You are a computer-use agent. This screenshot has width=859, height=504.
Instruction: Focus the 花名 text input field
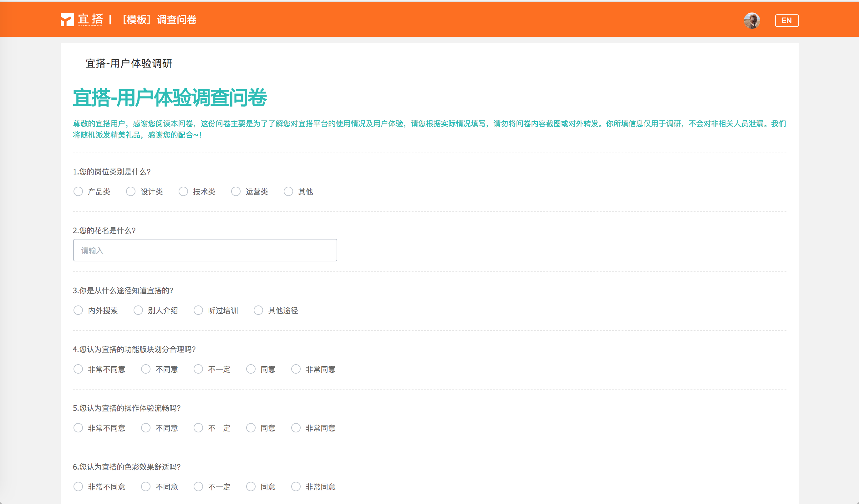pos(205,250)
